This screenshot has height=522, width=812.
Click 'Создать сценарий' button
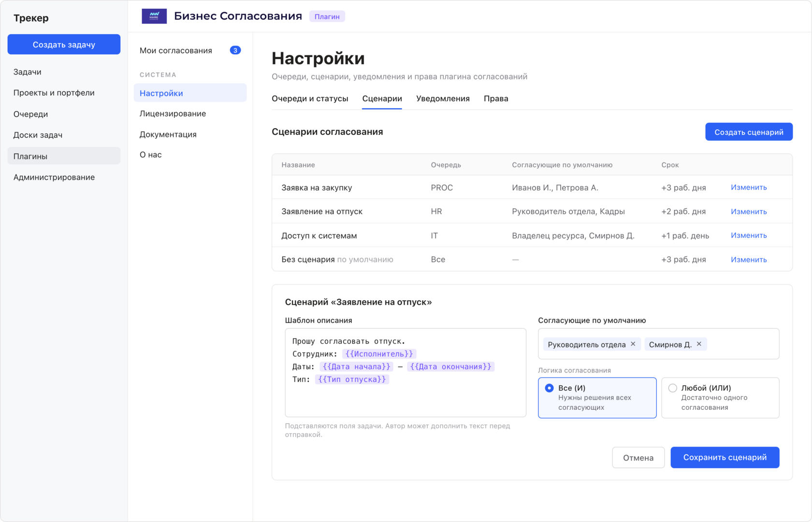(x=749, y=132)
